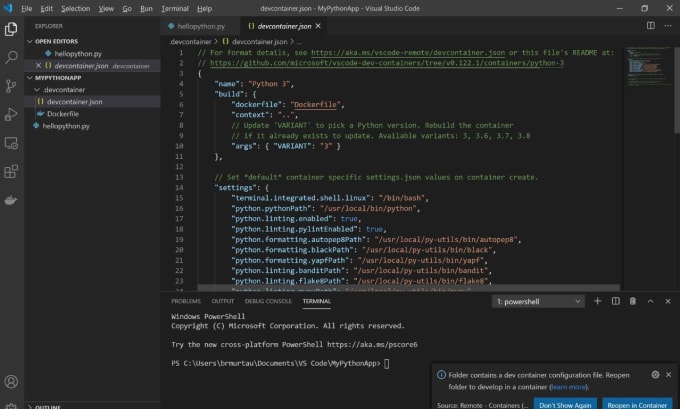Viewport: 680px width, 409px height.
Task: Click the Don't Show Again button
Action: pyautogui.click(x=565, y=405)
